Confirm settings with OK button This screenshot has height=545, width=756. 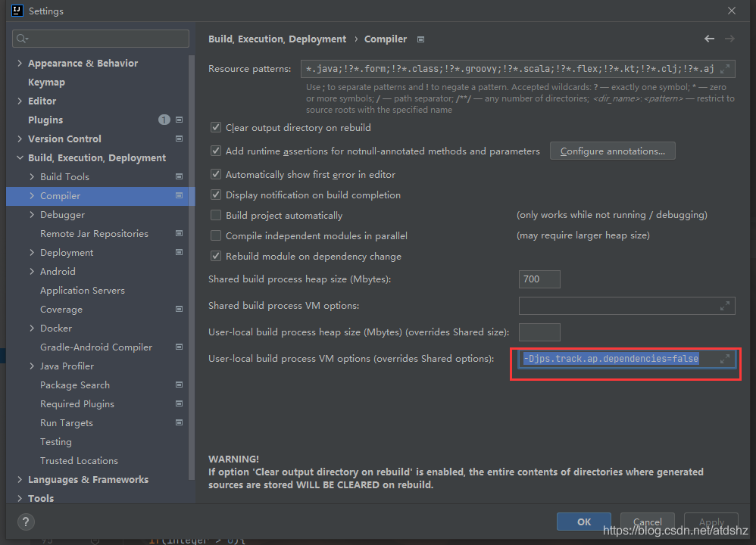[x=584, y=522]
